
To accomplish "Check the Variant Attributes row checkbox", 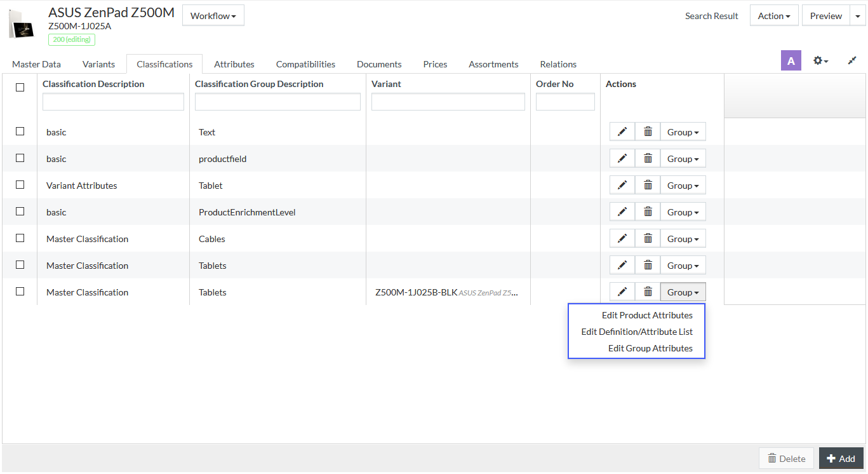I will coord(20,185).
